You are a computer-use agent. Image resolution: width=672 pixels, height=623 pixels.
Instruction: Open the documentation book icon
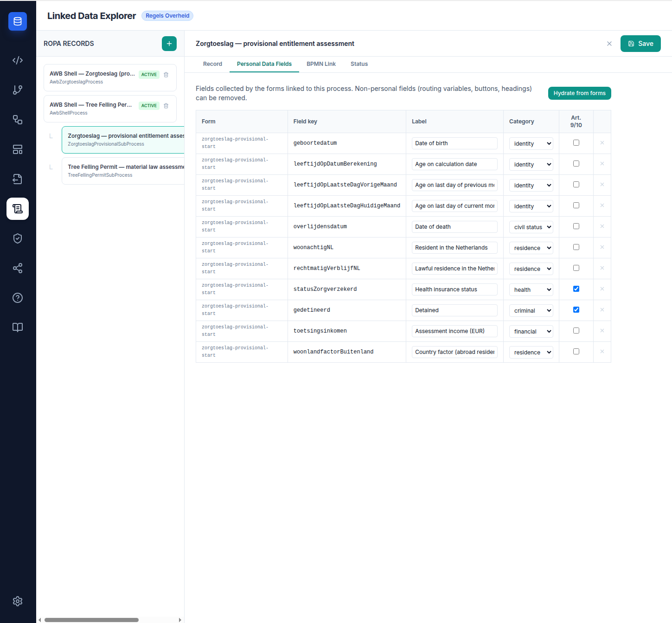point(18,327)
